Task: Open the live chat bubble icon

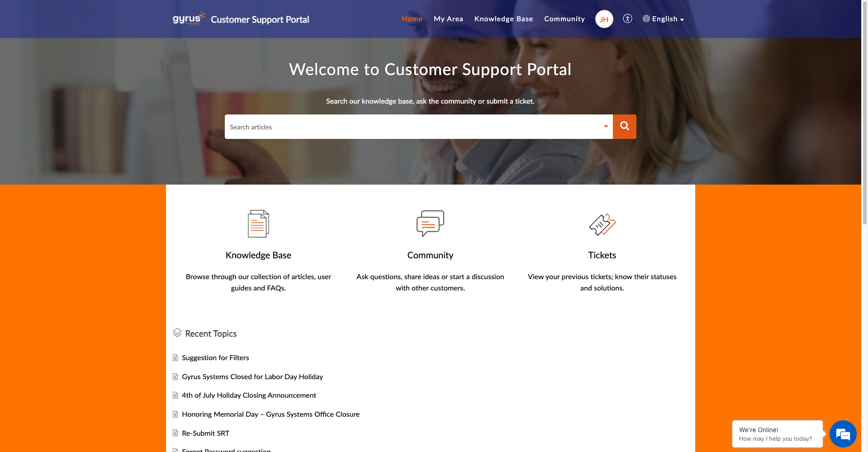Action: click(843, 434)
